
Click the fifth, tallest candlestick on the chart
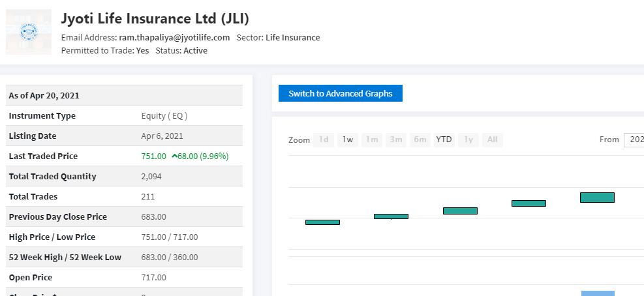tap(597, 198)
